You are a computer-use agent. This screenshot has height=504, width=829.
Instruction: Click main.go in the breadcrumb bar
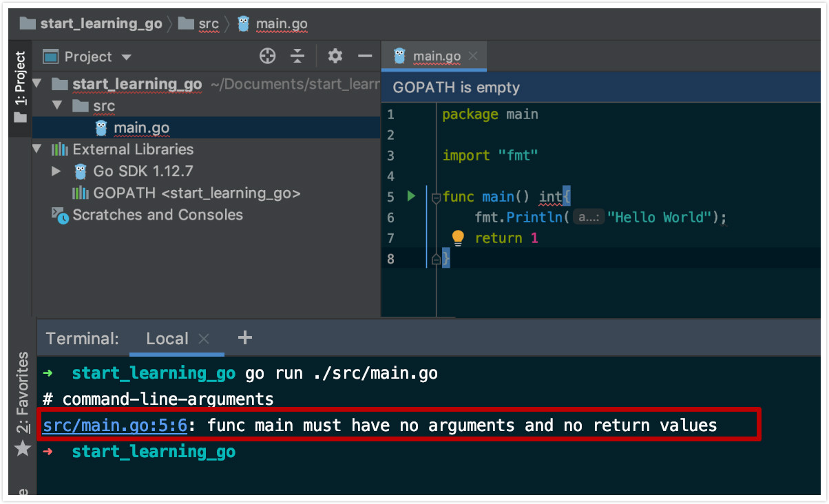click(273, 23)
